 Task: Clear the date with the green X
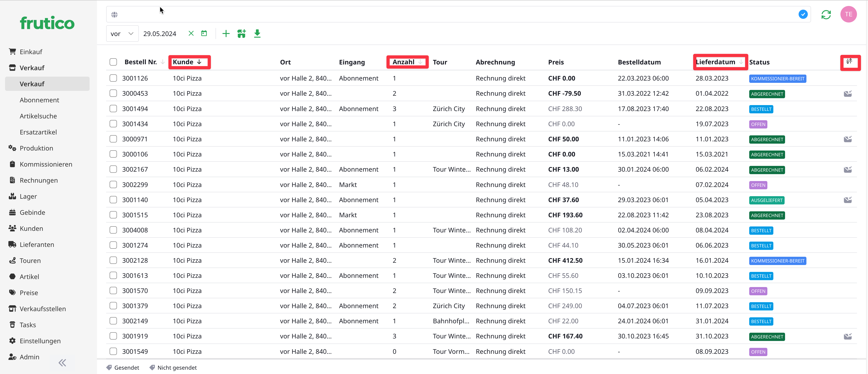tap(191, 33)
